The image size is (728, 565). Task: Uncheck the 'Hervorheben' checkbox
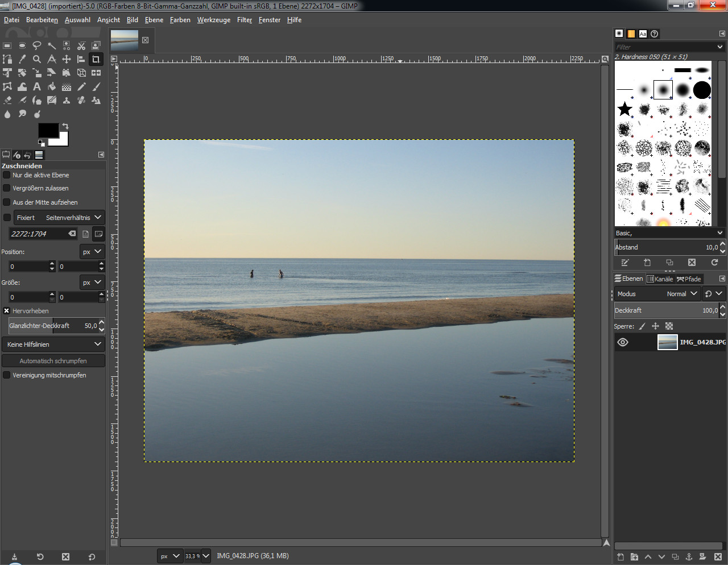click(x=7, y=311)
